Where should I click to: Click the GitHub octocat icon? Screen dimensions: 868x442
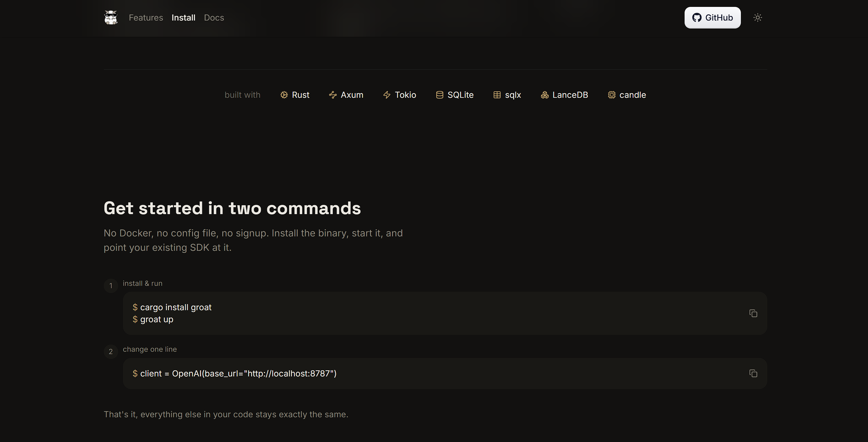pyautogui.click(x=697, y=18)
